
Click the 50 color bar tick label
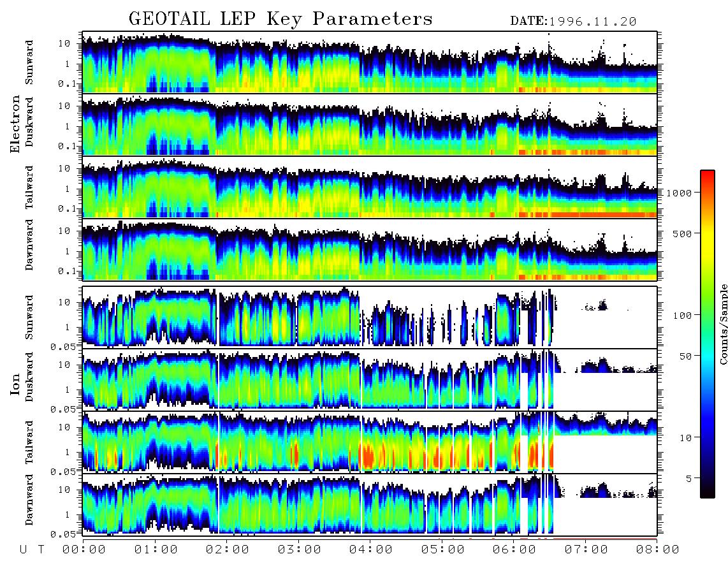(x=685, y=356)
